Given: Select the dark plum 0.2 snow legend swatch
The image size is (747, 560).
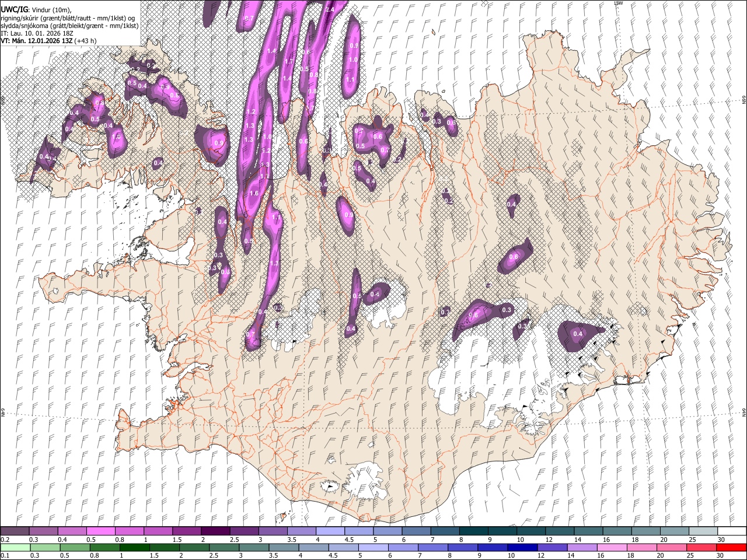Looking at the screenshot, I should pos(15,531).
